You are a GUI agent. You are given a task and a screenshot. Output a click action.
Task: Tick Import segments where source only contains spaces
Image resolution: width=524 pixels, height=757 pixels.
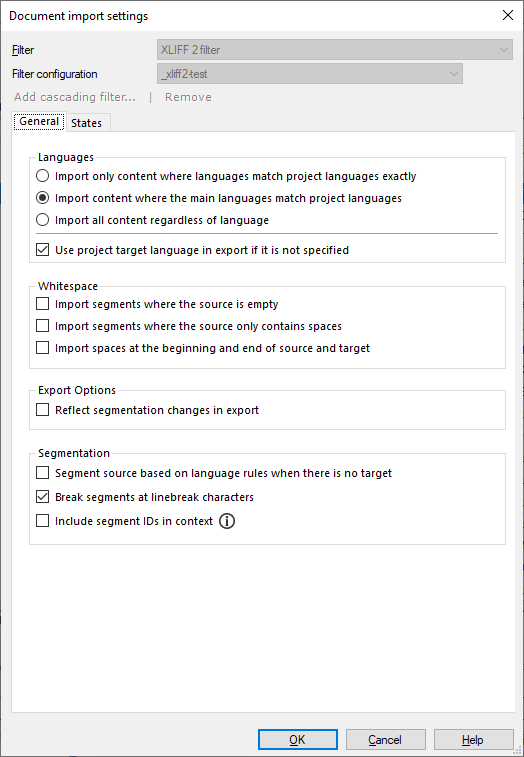[x=42, y=326]
